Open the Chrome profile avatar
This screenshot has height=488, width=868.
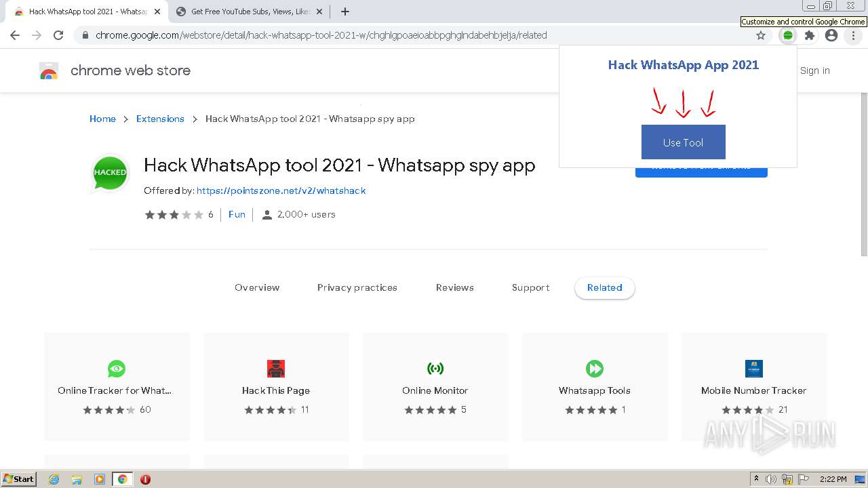pyautogui.click(x=831, y=35)
